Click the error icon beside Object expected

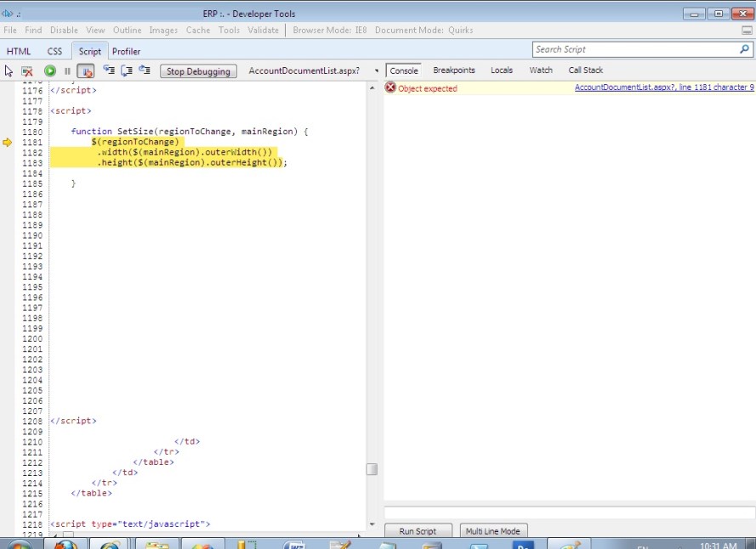coord(390,87)
